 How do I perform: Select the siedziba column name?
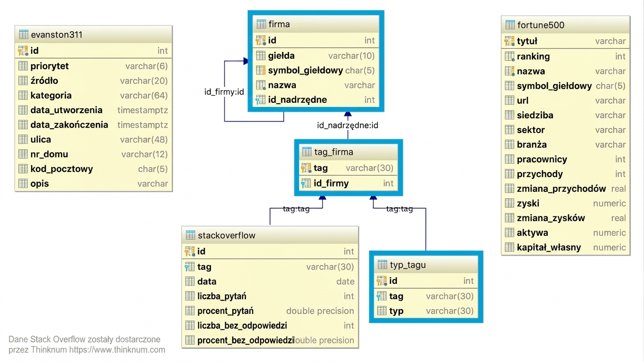(535, 115)
